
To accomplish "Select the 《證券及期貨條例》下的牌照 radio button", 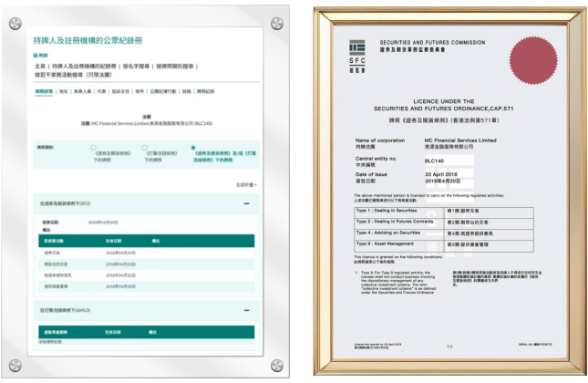I will [93, 148].
